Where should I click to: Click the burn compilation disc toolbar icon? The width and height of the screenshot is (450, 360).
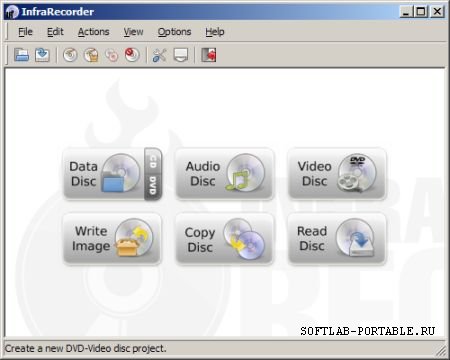point(70,55)
